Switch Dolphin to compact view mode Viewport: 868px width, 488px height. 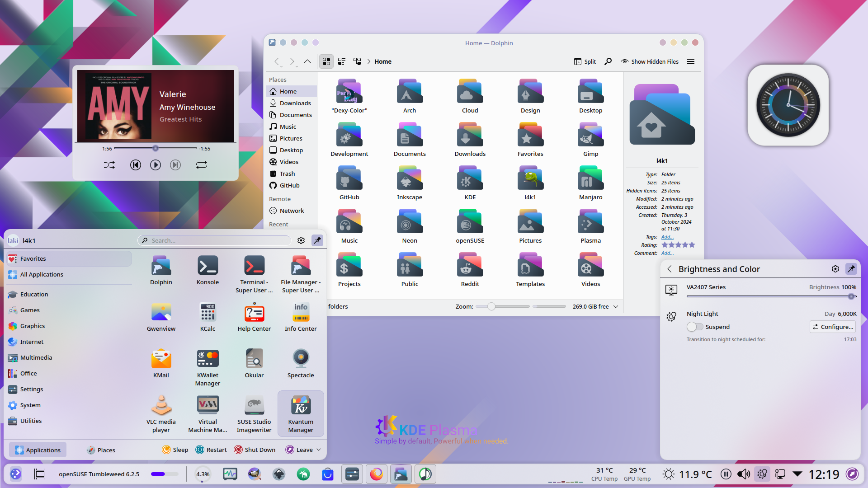(x=342, y=61)
